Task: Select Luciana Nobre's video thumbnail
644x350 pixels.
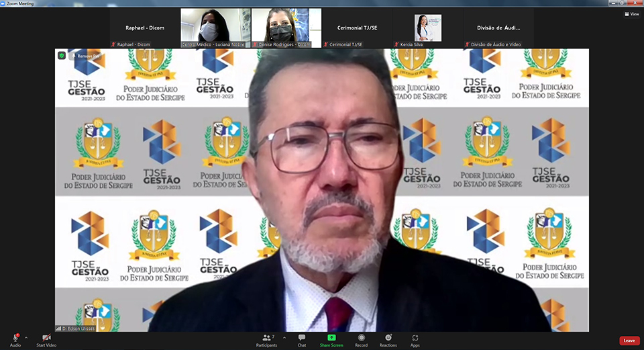Action: 215,28
